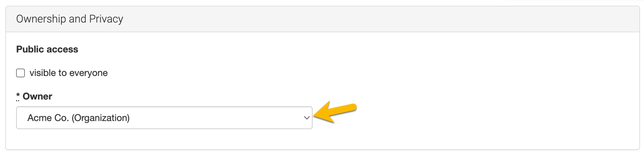Screen dimensions: 644x154
Task: Open the Owner dropdown
Action: coord(164,118)
